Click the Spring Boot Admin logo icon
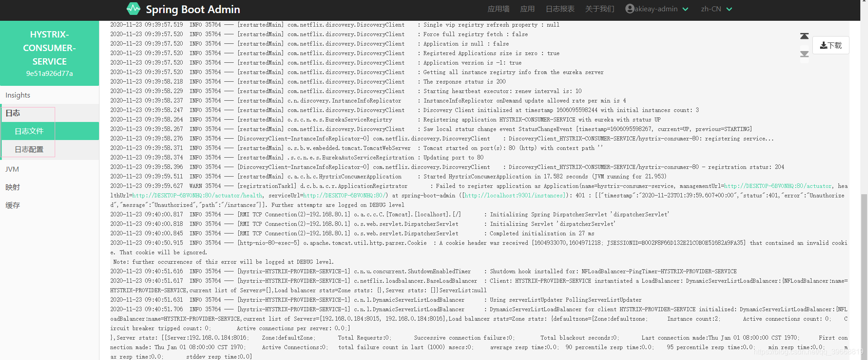This screenshot has height=360, width=868. tap(133, 9)
